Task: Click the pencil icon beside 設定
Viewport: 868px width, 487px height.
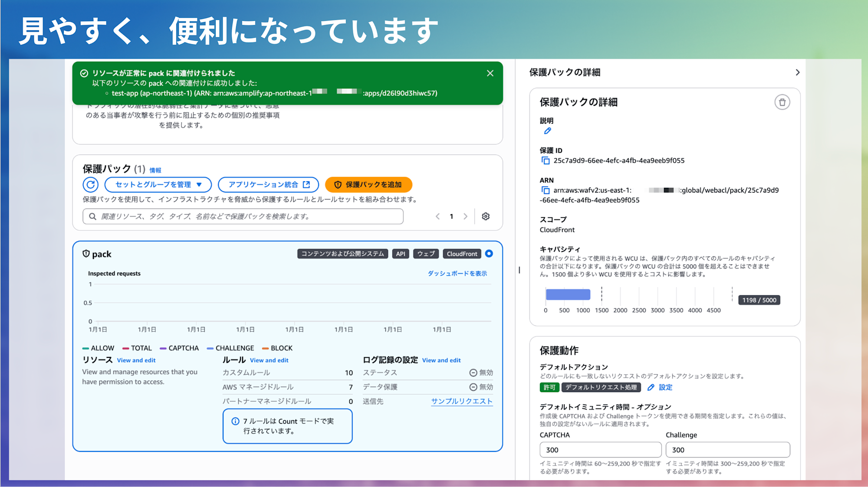Action: [651, 388]
